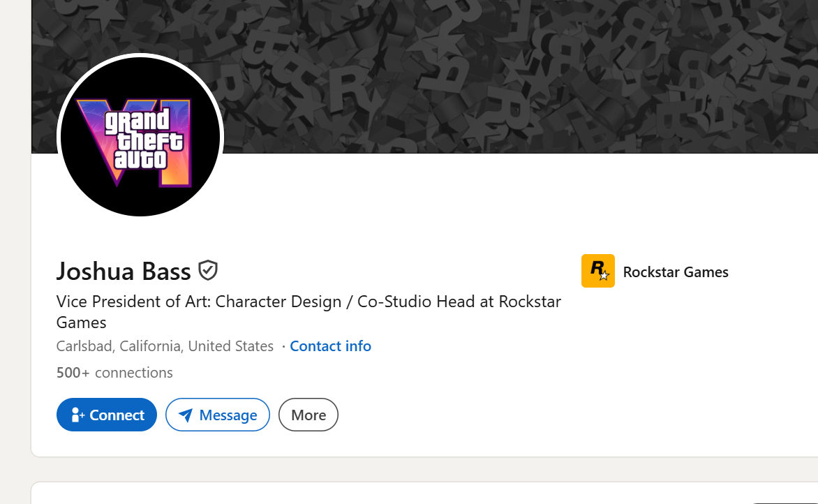Expand the More options dropdown
This screenshot has width=818, height=504.
click(308, 415)
